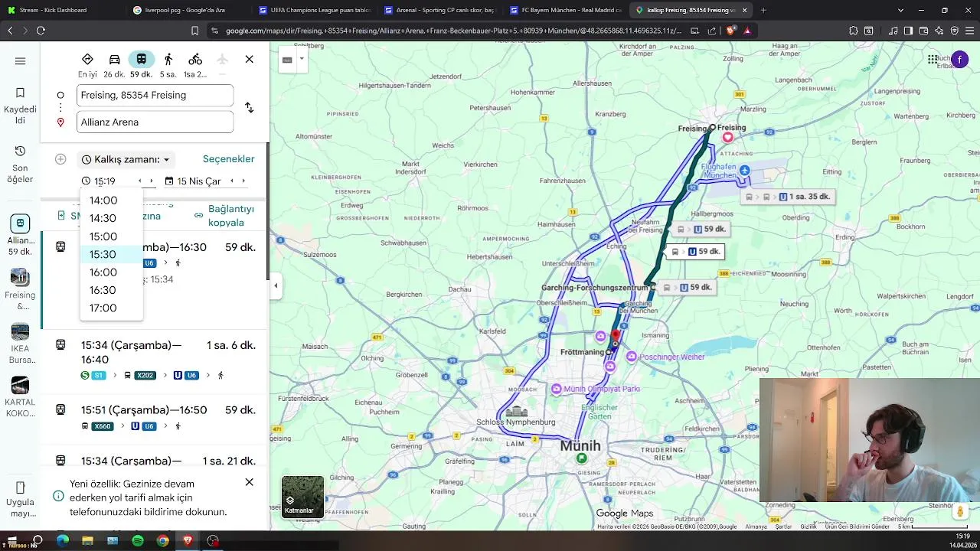
Task: Edit the origin field 'Freising, 85354 Freising'
Action: click(x=155, y=95)
